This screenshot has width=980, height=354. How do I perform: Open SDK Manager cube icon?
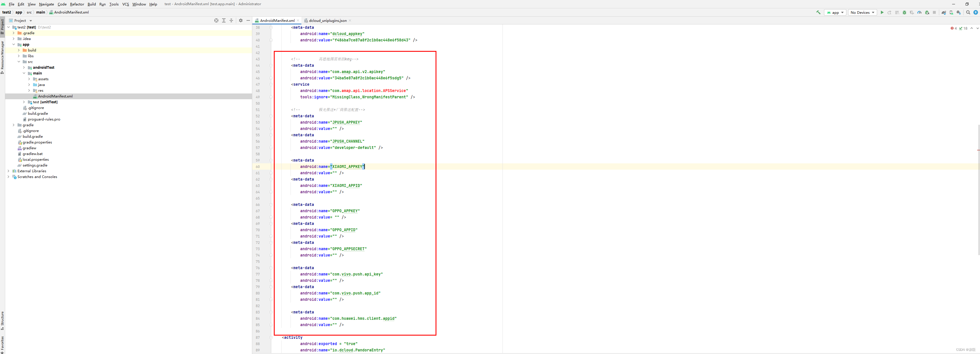958,13
